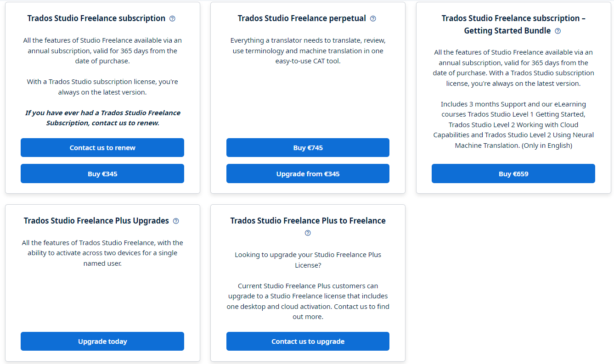Click Upgrade from €345 button
This screenshot has height=364, width=614.
(x=308, y=174)
